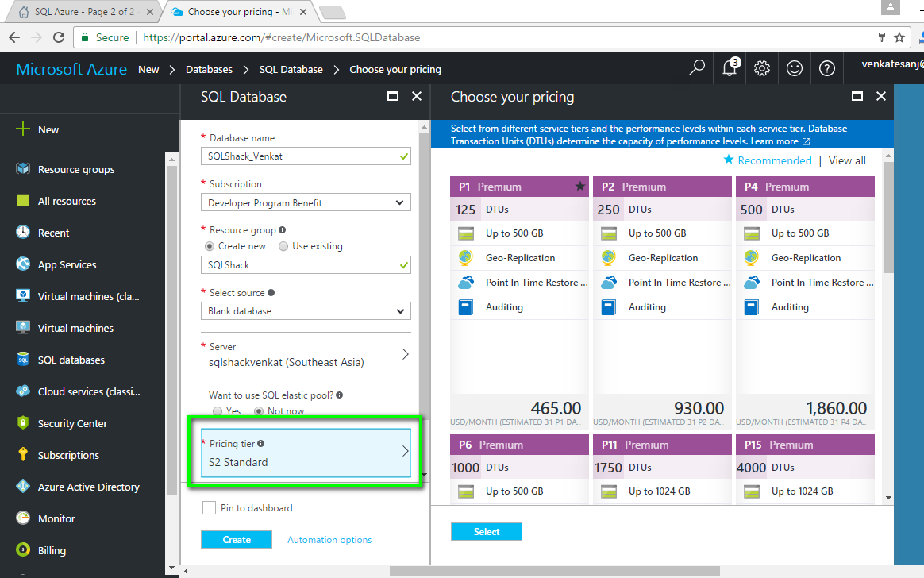This screenshot has height=578, width=924.
Task: Expand the 'Select source' dropdown
Action: (x=306, y=310)
